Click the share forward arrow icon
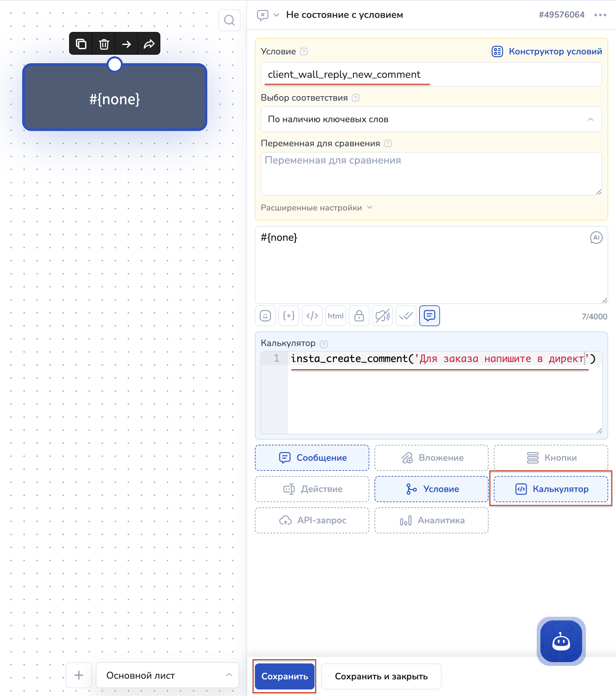The width and height of the screenshot is (616, 696). click(x=149, y=44)
